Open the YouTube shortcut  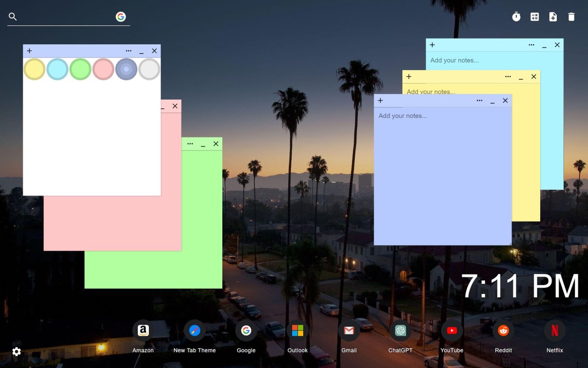452,337
